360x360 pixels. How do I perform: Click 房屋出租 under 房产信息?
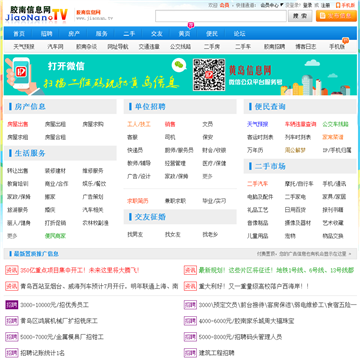point(55,124)
